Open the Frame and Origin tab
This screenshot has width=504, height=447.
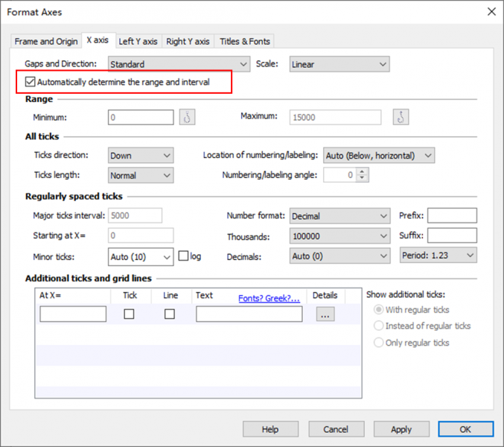point(46,41)
